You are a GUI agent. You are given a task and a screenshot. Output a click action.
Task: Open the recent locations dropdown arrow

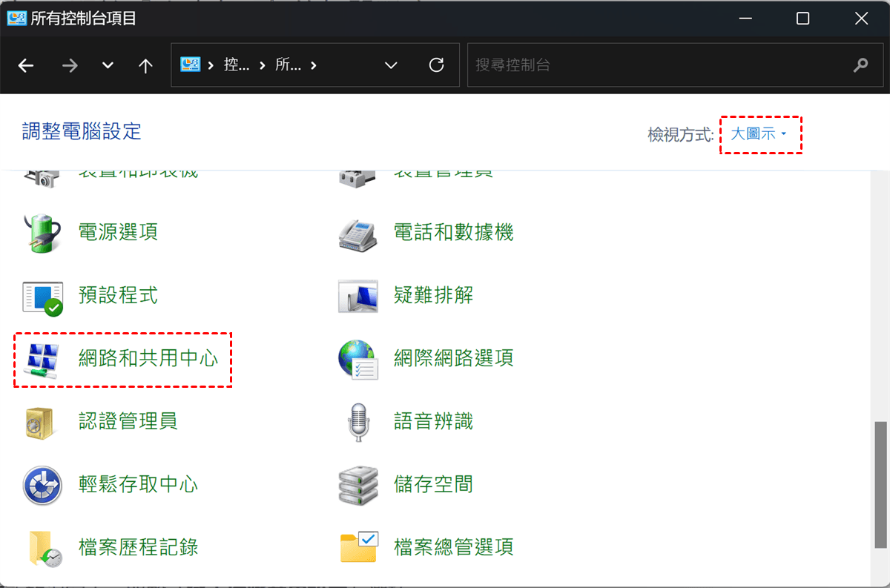[108, 65]
